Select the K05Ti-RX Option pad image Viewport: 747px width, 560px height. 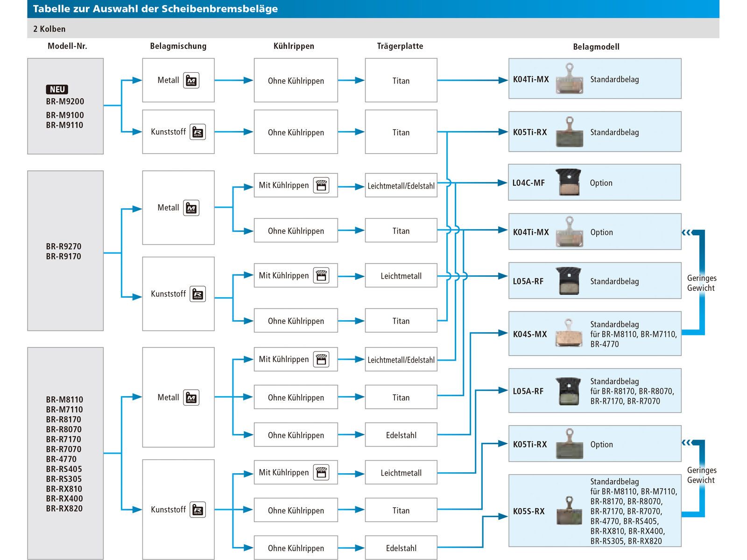point(570,444)
